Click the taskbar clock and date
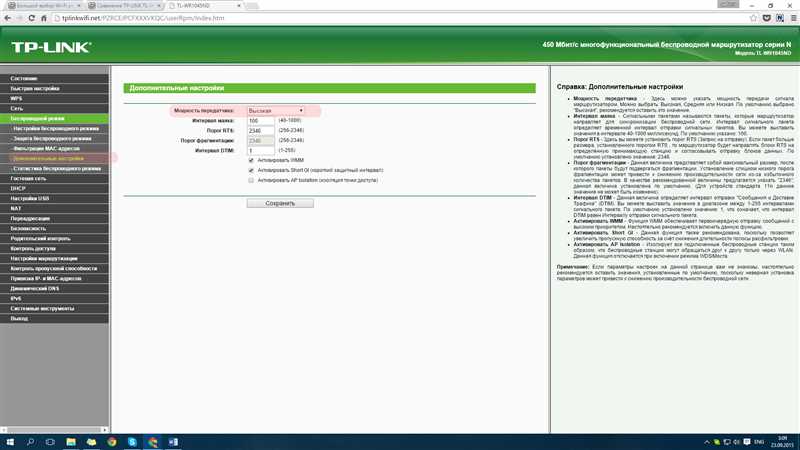Image resolution: width=800 pixels, height=450 pixels. pyautogui.click(x=782, y=442)
